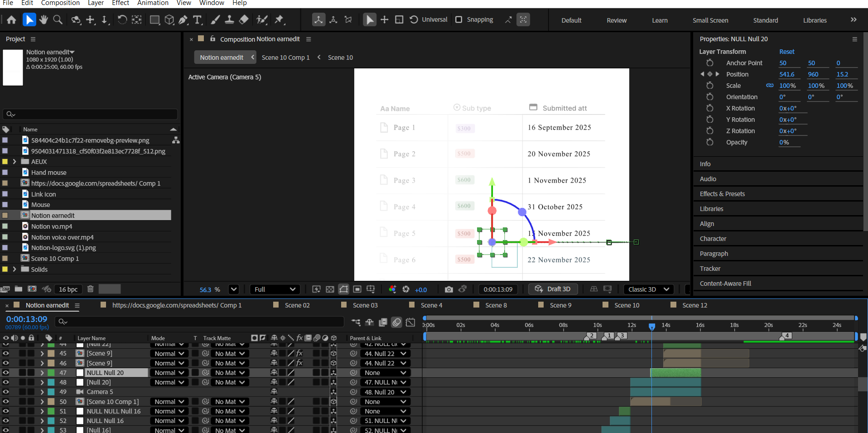This screenshot has width=868, height=433.
Task: Select the Hand tool in toolbar
Action: point(43,20)
